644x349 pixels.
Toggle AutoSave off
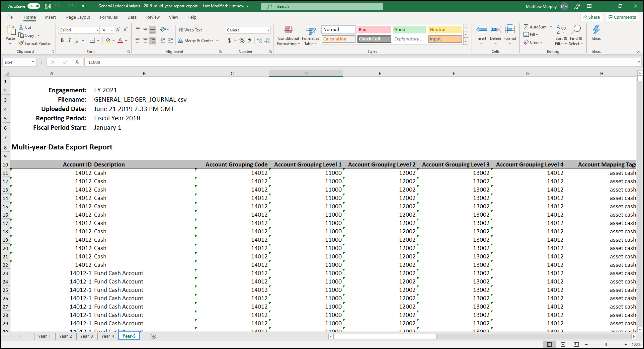[x=33, y=6]
